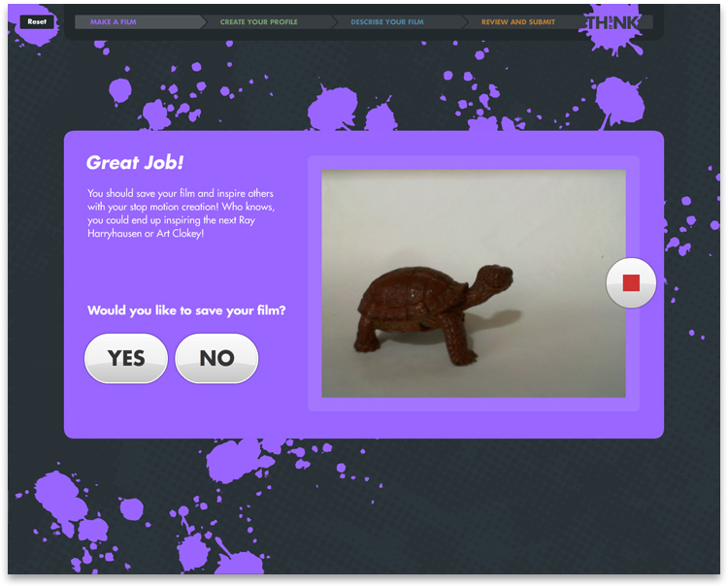The width and height of the screenshot is (728, 587).
Task: Choose NO to discard the film
Action: [216, 358]
